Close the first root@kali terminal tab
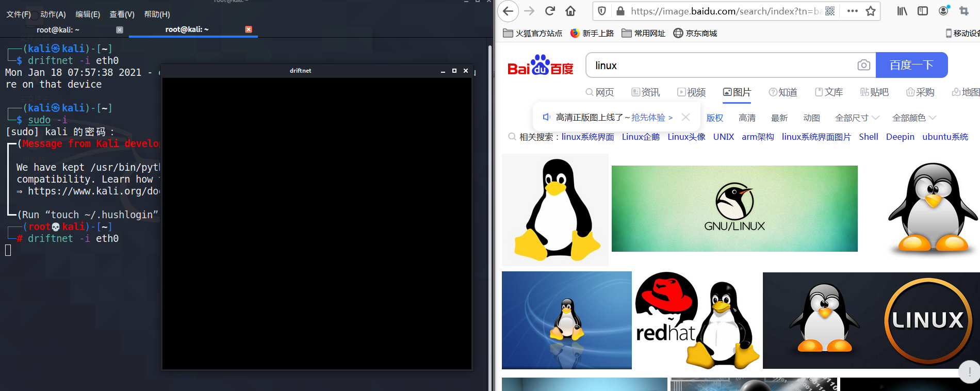 120,30
